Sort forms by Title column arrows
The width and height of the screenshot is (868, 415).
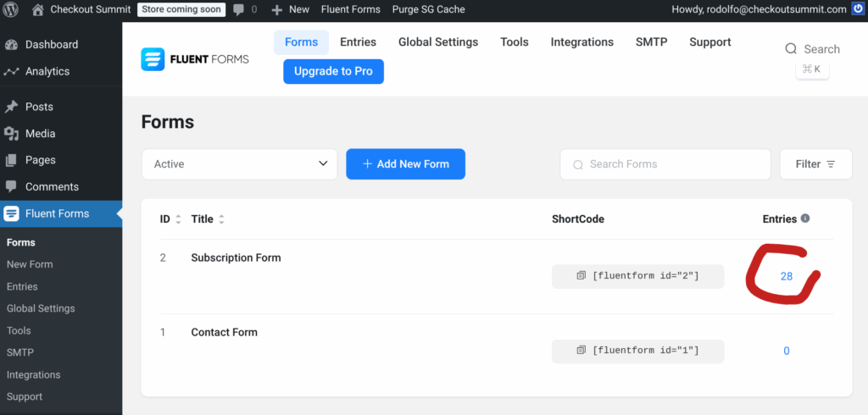[221, 219]
